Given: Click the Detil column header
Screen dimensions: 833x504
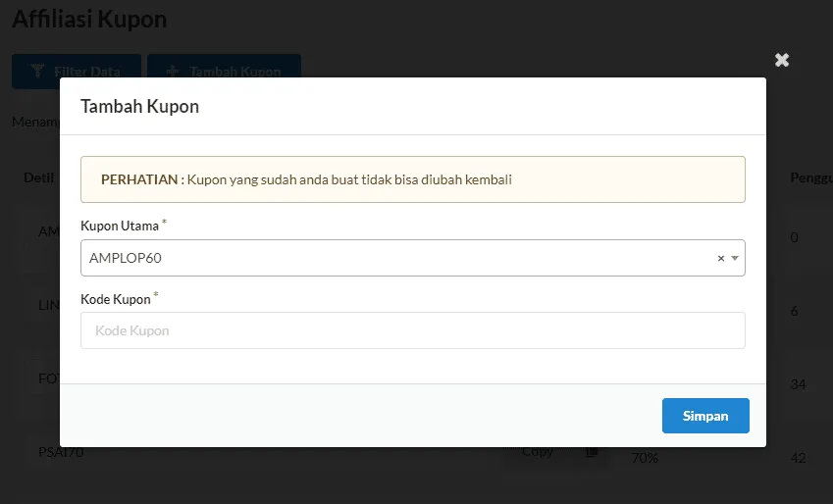Looking at the screenshot, I should 39,177.
